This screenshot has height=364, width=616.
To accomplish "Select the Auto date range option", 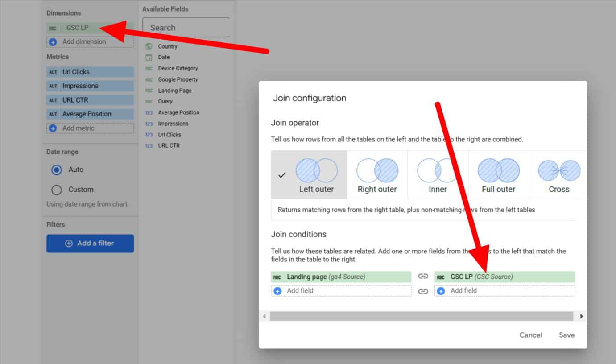I will 57,170.
